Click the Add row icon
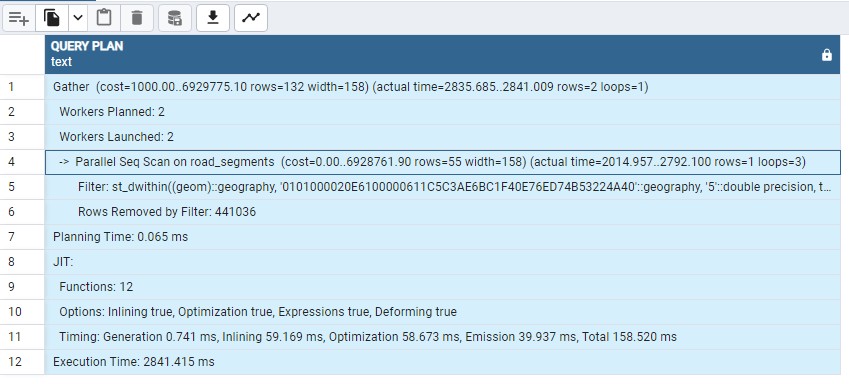The image size is (849, 384). tap(19, 18)
